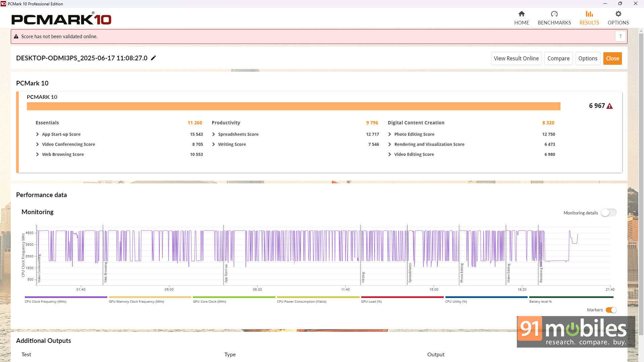The image size is (644, 362).
Task: Select GPU Memory Clock Frequency legend swatch
Action: [150, 297]
